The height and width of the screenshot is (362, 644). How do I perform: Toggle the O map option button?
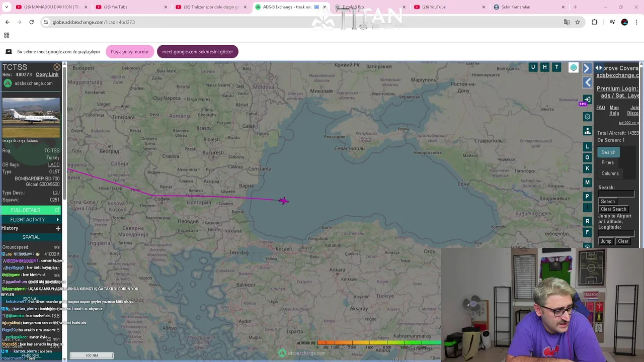pyautogui.click(x=587, y=157)
